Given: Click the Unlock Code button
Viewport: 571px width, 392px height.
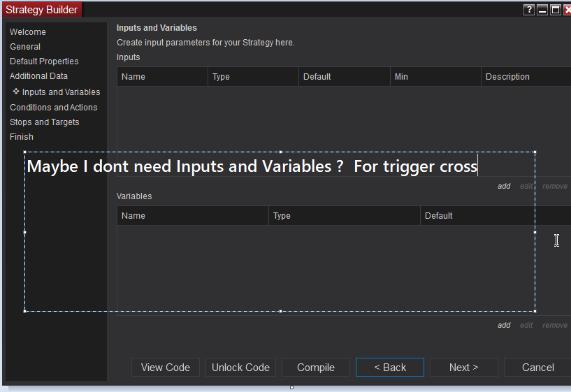Looking at the screenshot, I should (x=240, y=368).
